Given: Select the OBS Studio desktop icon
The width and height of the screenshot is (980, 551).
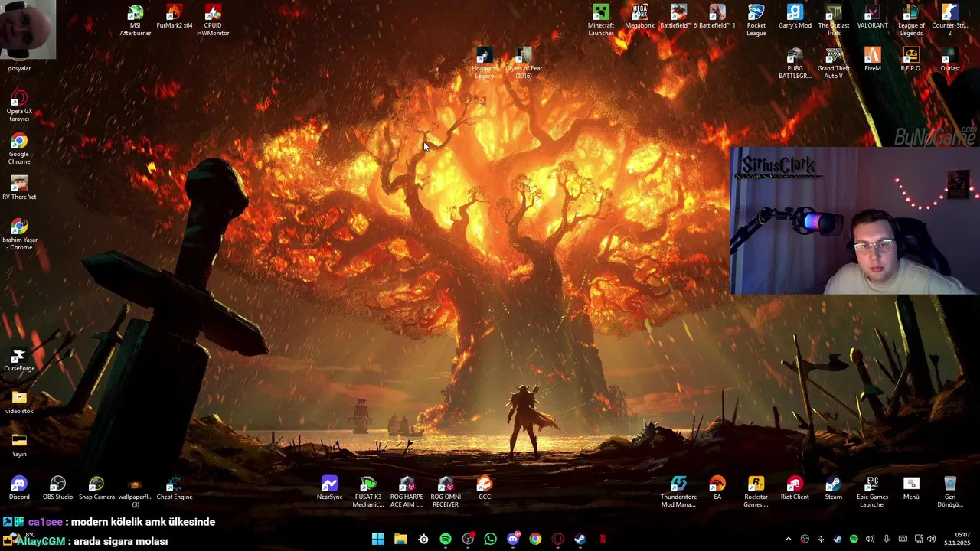Looking at the screenshot, I should coord(58,489).
